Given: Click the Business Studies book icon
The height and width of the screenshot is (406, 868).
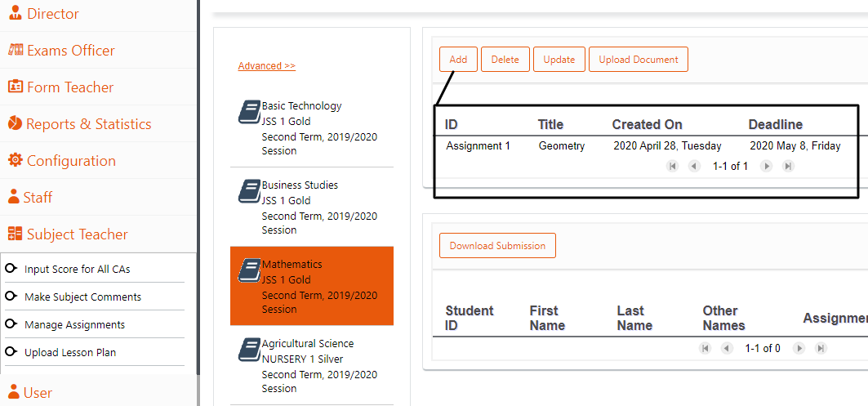Looking at the screenshot, I should point(249,190).
